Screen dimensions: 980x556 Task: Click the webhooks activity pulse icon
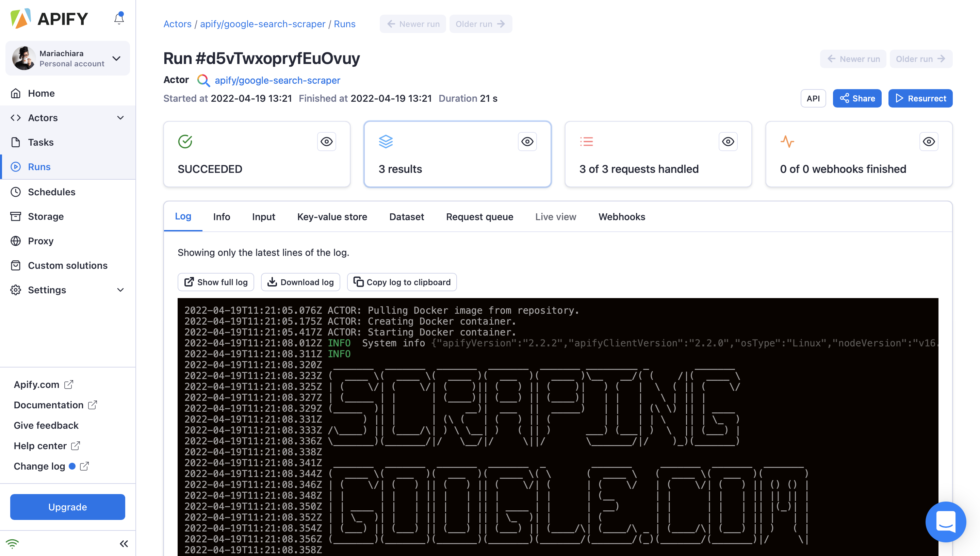point(787,142)
